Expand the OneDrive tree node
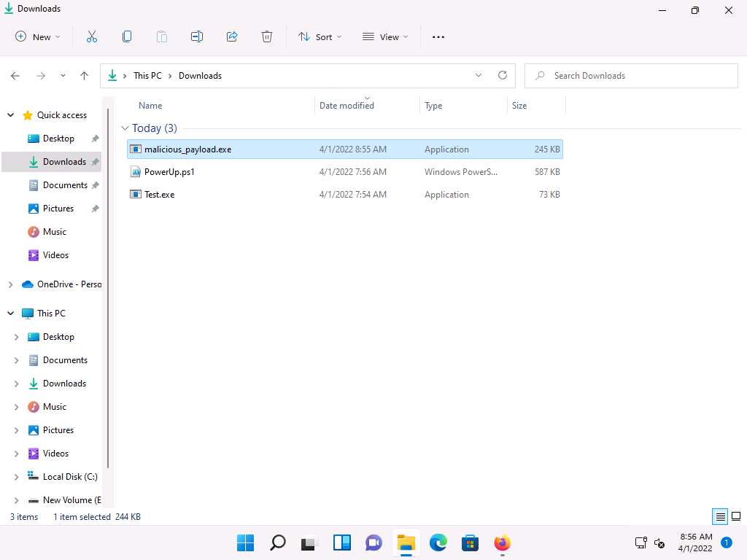Screen dimensions: 747x560 10,284
